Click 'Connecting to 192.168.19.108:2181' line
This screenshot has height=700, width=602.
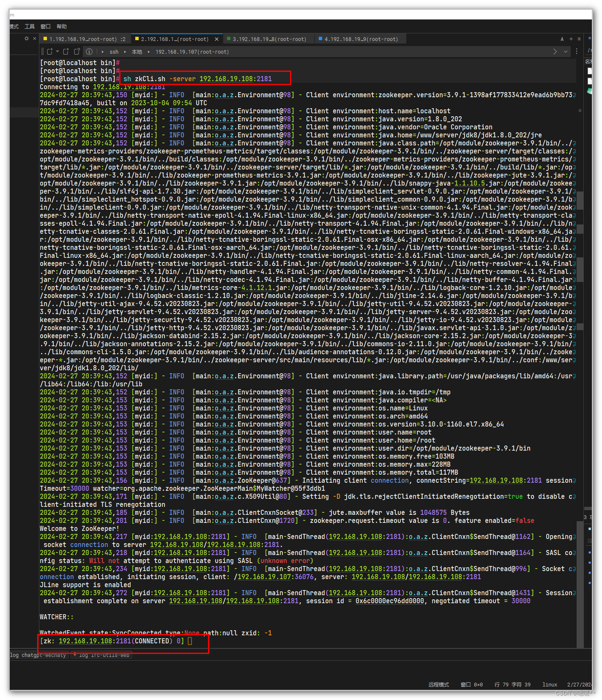(102, 87)
